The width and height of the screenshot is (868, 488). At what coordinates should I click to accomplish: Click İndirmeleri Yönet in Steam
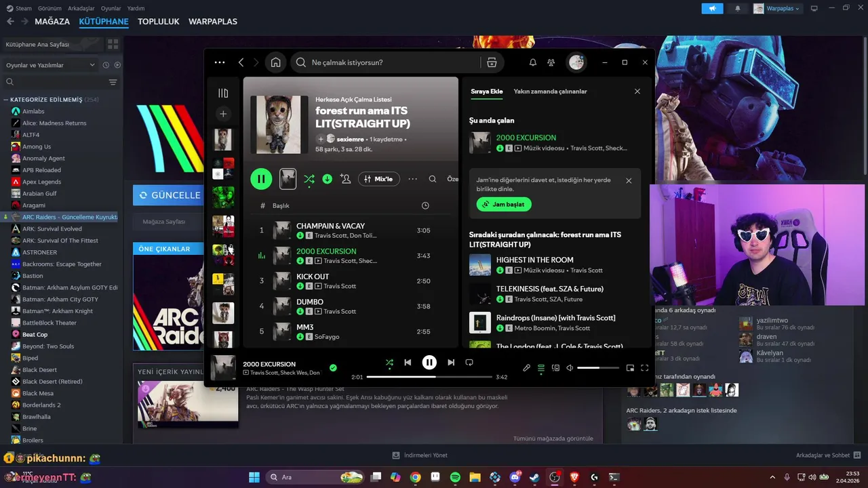[x=420, y=455]
